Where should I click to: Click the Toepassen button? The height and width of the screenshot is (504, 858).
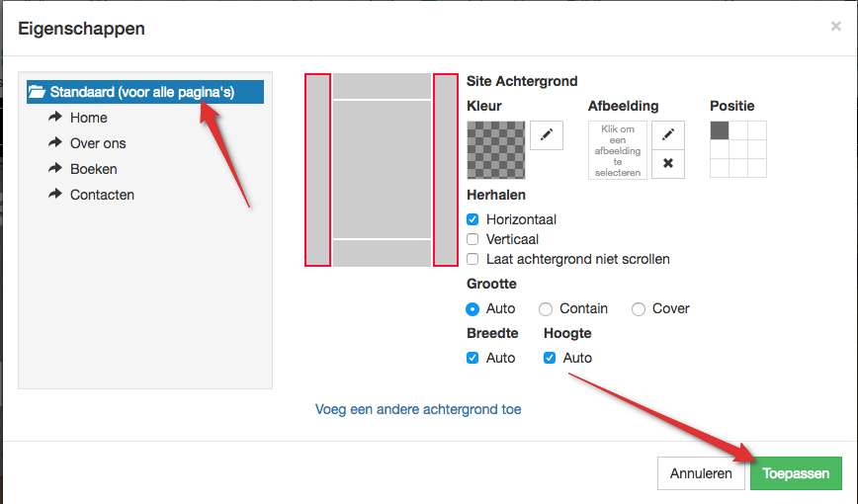click(796, 473)
